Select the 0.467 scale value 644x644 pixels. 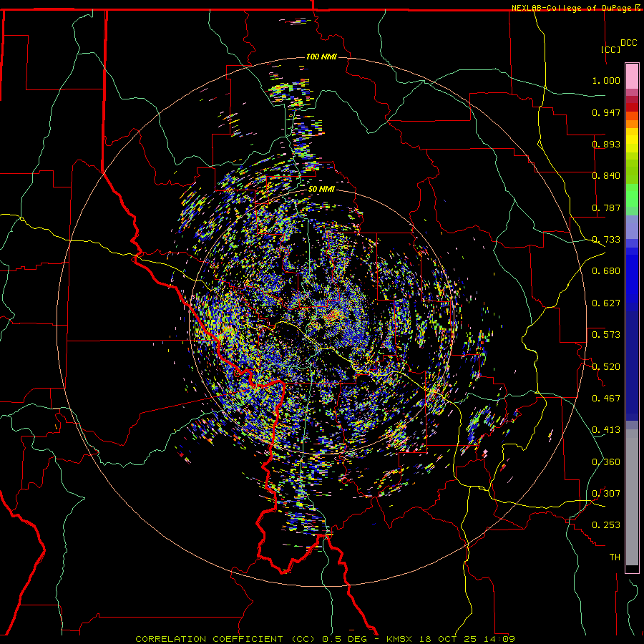coord(606,399)
